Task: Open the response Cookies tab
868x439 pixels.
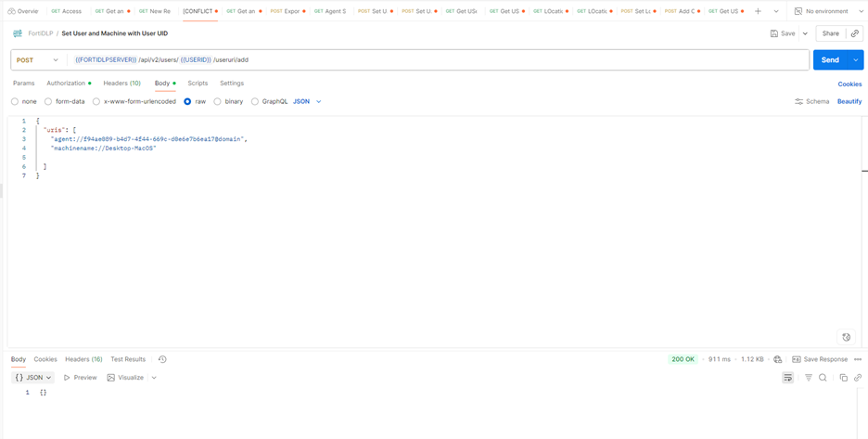Action: (x=45, y=359)
